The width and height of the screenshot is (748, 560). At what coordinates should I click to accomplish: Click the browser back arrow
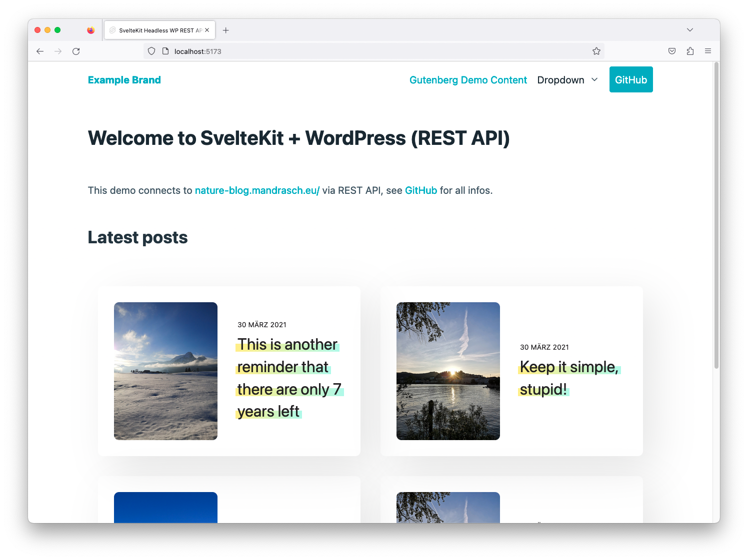point(40,51)
